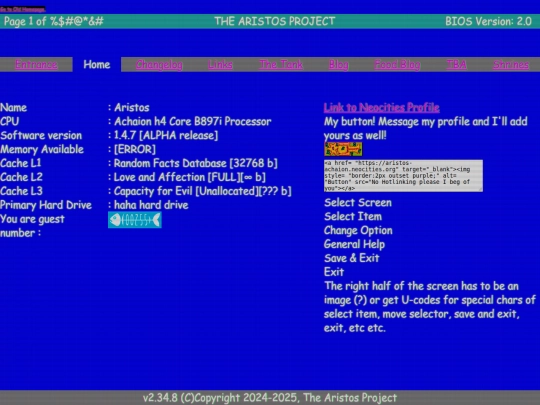Viewport: 540px width, 405px height.
Task: Click the "Change Option" help entry
Action: pyautogui.click(x=358, y=231)
